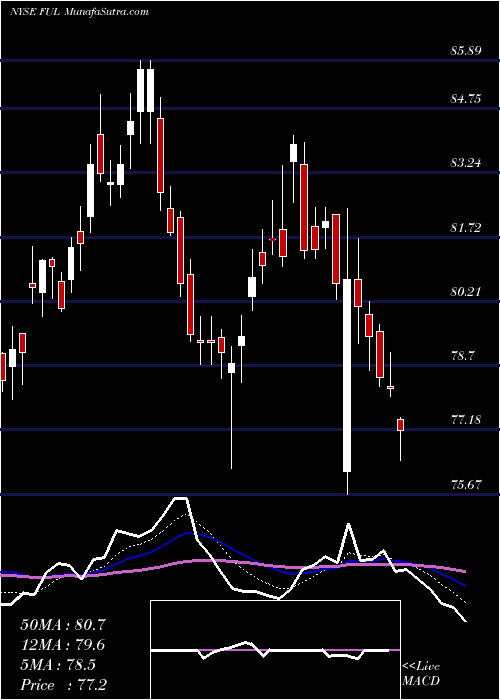Click the 84.75 price level label

point(466,98)
